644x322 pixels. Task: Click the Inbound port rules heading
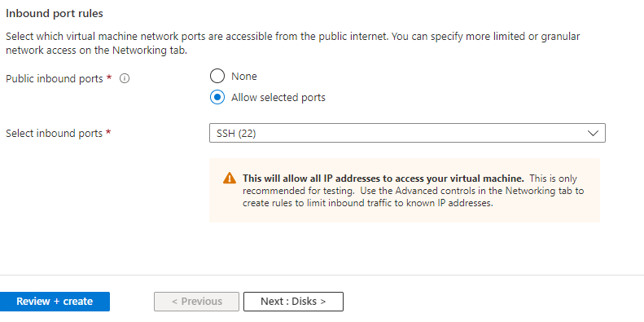coord(55,14)
